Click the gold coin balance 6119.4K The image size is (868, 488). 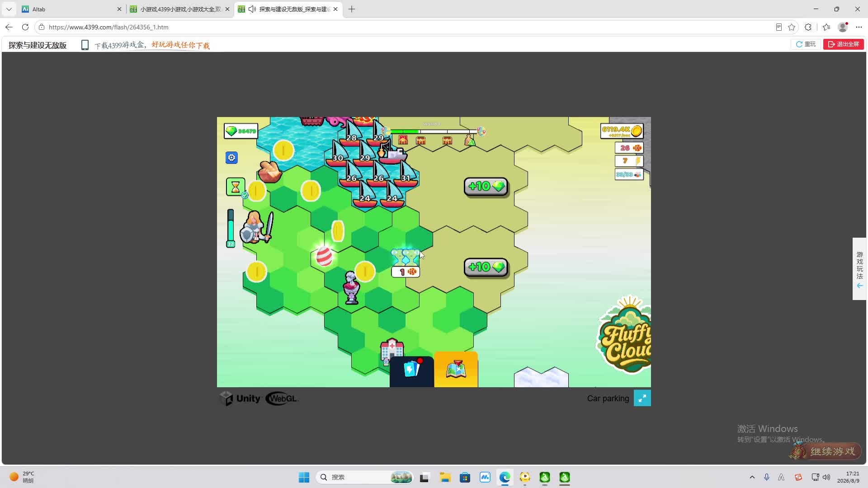(622, 131)
